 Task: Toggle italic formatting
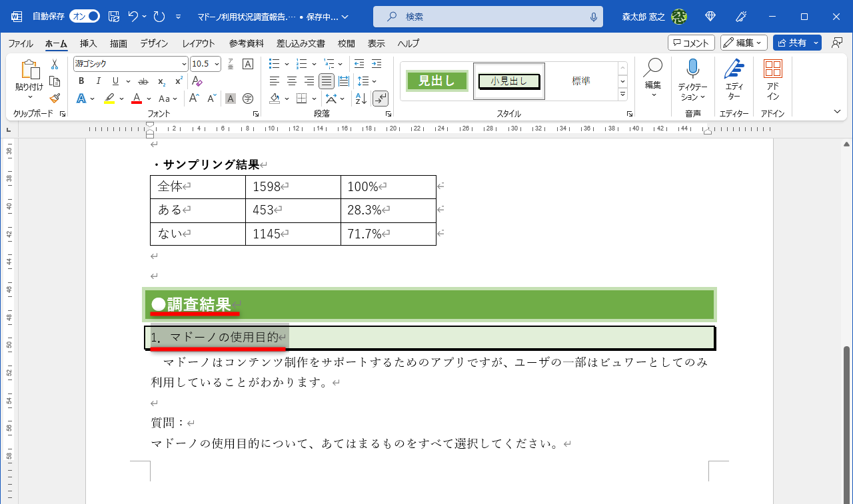click(x=98, y=81)
